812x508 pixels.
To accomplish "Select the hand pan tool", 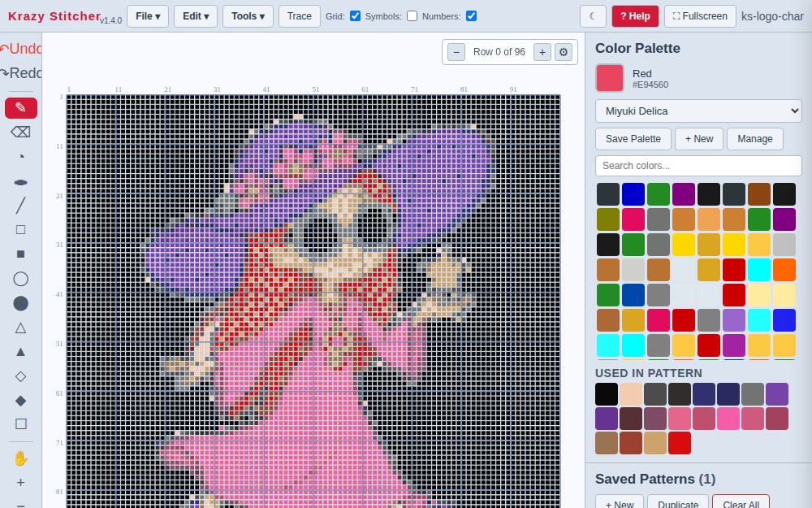I will click(x=21, y=458).
